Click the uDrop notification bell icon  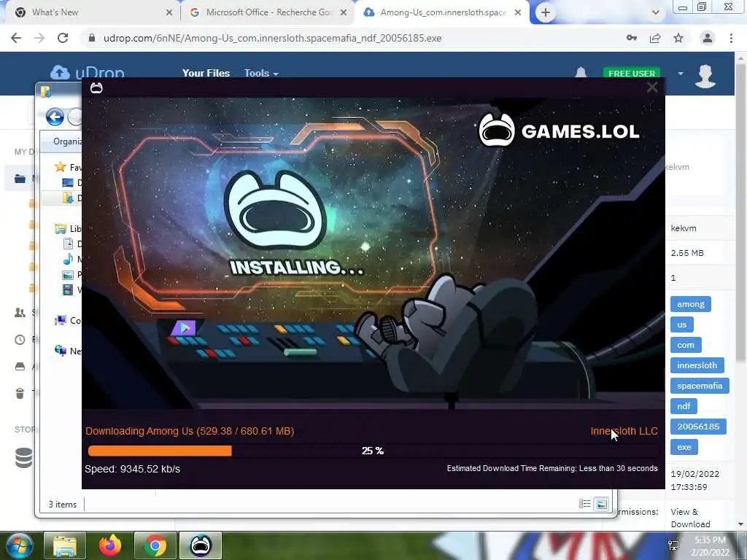click(x=581, y=72)
